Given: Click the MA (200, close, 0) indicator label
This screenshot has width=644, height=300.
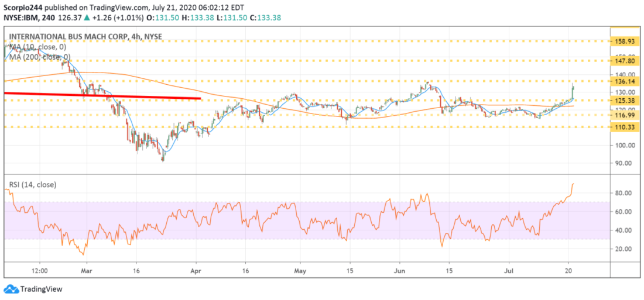Looking at the screenshot, I should coord(40,57).
